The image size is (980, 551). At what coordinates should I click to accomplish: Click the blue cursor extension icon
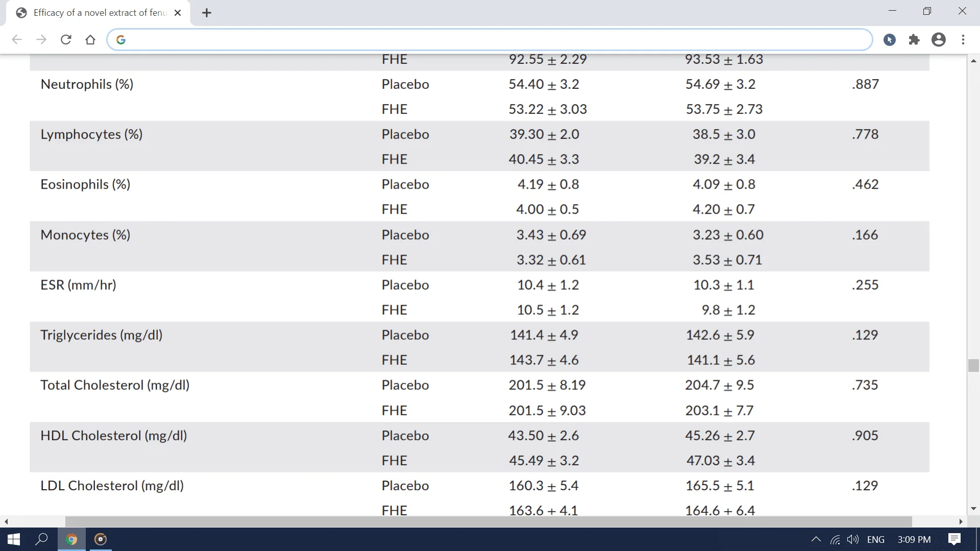click(x=890, y=40)
